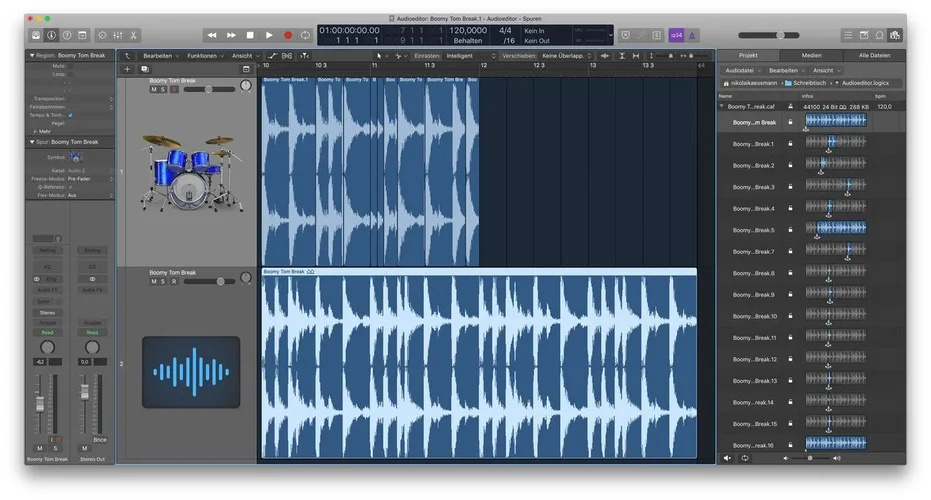
Task: Toggle the Inspector button in the control bar
Action: coord(51,35)
